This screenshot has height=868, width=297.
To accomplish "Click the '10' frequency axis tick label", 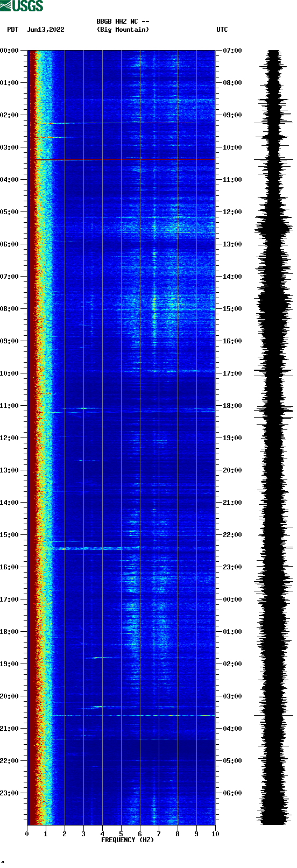I will point(215,834).
